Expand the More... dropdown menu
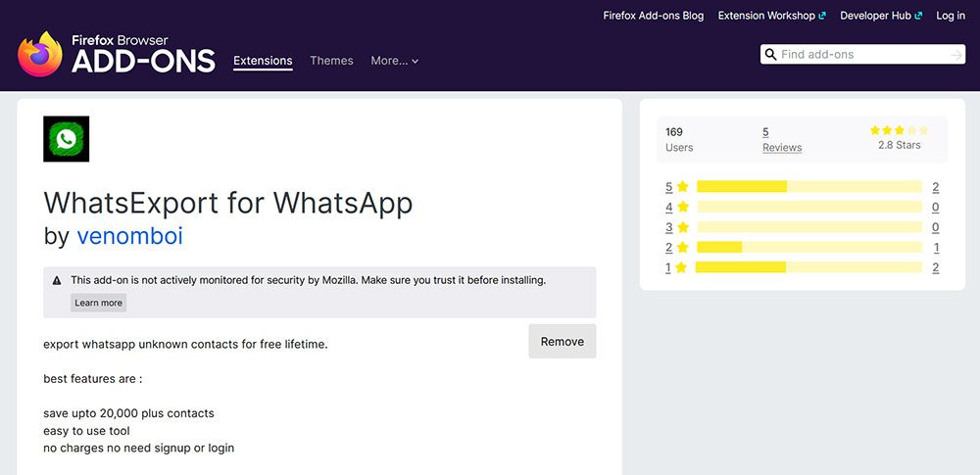 394,61
